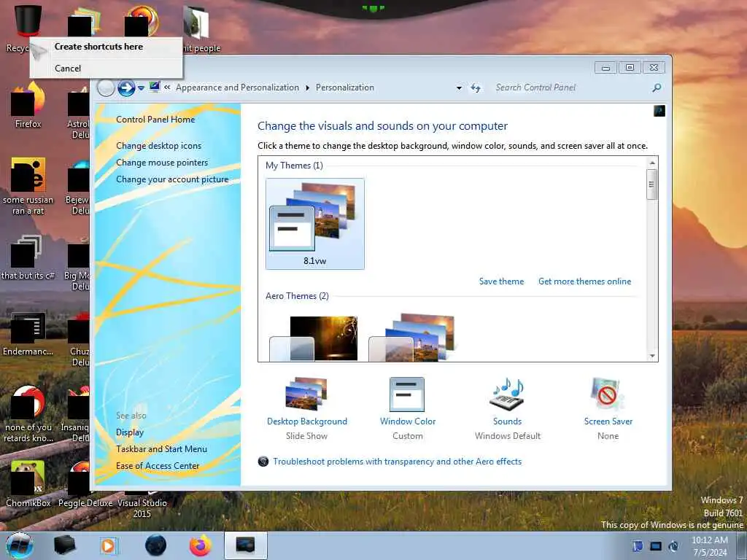Select the dark golden Aero theme
The height and width of the screenshot is (560, 747).
pos(314,338)
